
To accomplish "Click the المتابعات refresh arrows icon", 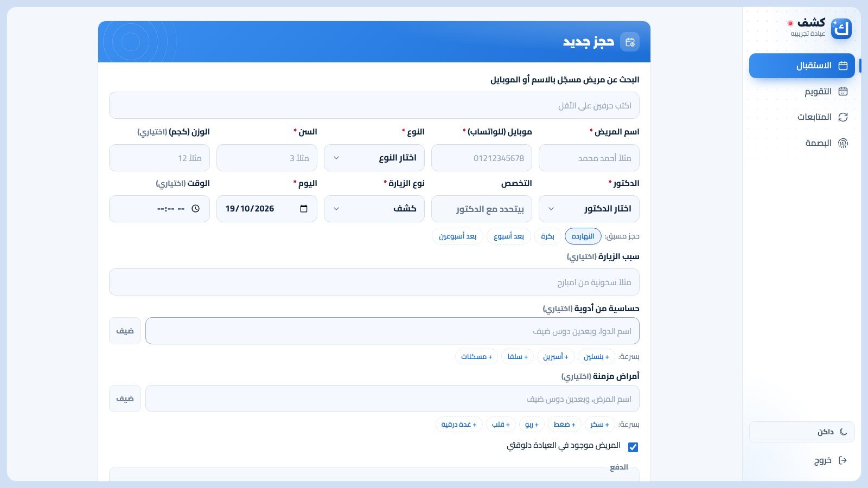I will (x=843, y=117).
